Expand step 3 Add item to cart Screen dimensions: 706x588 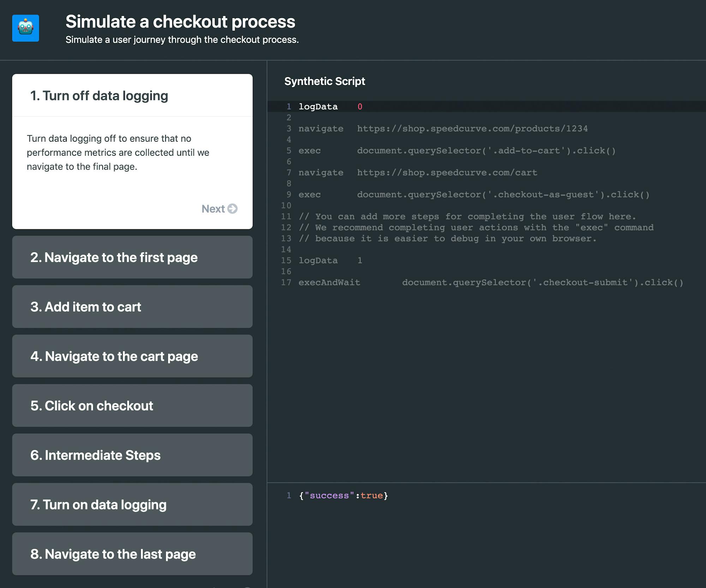[x=132, y=307]
